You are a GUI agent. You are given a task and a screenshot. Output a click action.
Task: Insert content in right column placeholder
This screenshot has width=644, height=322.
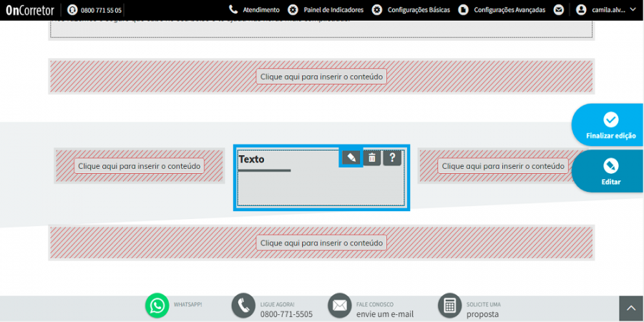(503, 166)
